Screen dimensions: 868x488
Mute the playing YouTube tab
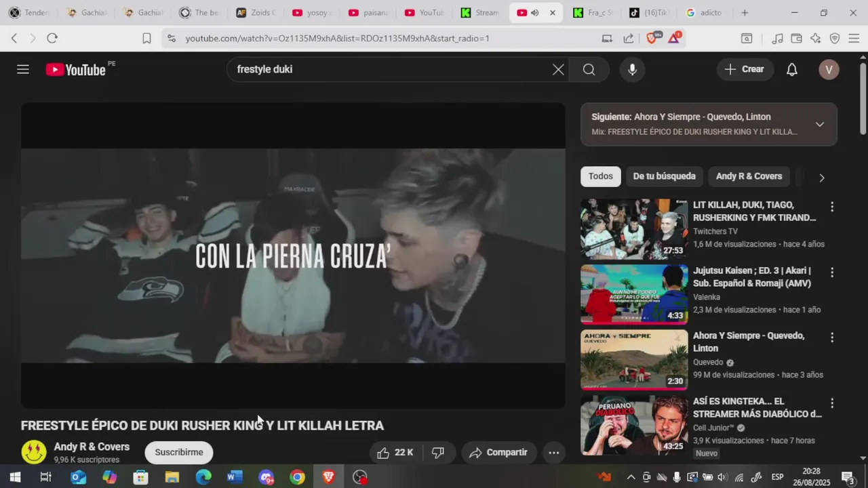(x=534, y=12)
